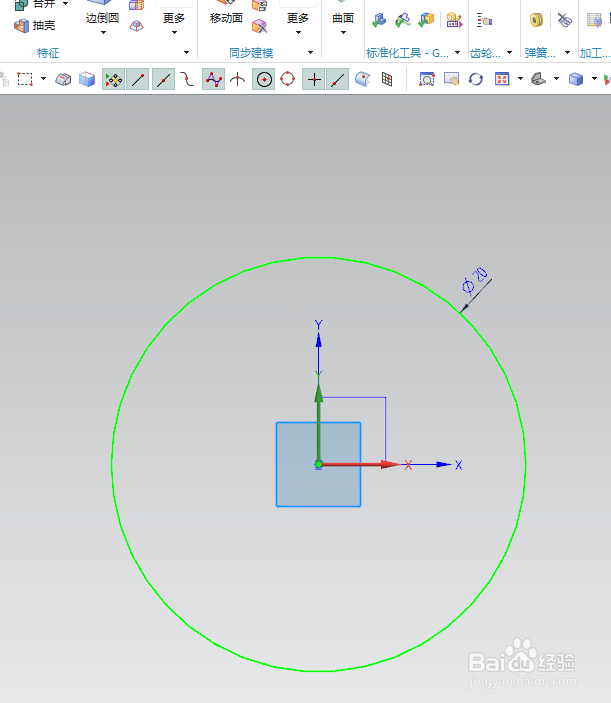The width and height of the screenshot is (611, 703).
Task: Toggle the Arc Center snap
Action: point(264,80)
